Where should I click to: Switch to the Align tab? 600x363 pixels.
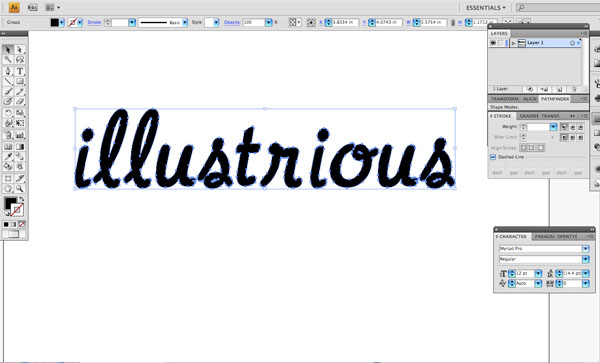tap(530, 99)
